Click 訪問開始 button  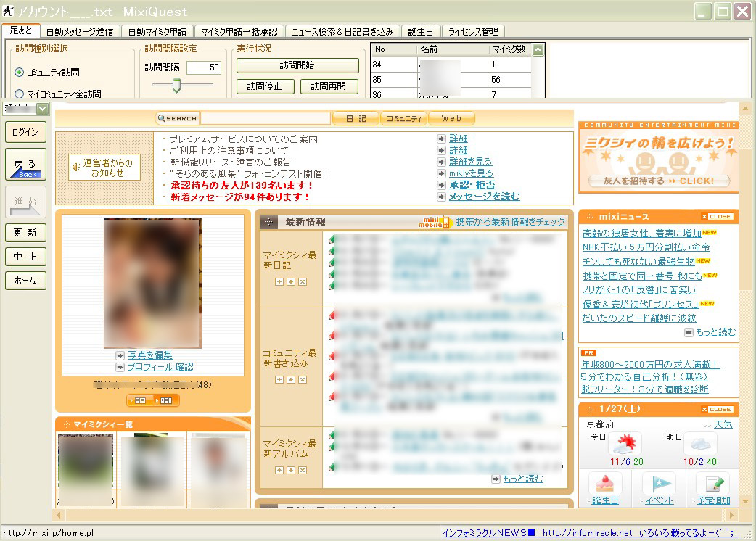click(x=297, y=65)
